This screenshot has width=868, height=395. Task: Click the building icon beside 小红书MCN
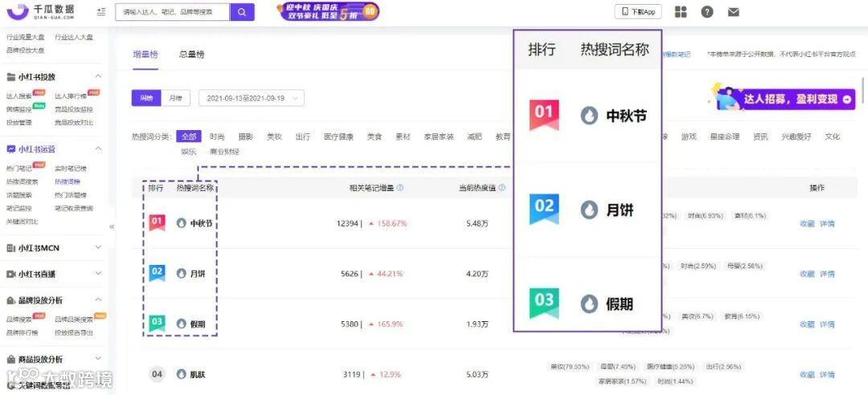(11, 248)
